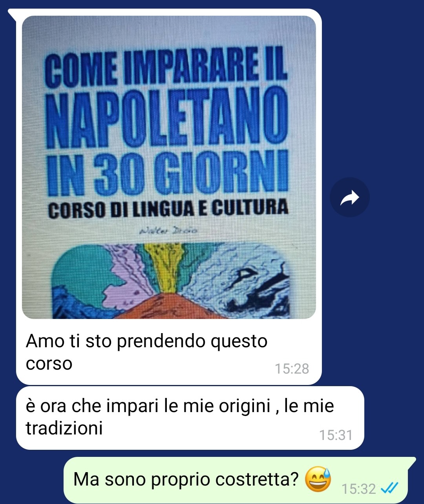Image resolution: width=424 pixels, height=504 pixels.
Task: Click the 15:28 timestamp
Action: pos(292,369)
